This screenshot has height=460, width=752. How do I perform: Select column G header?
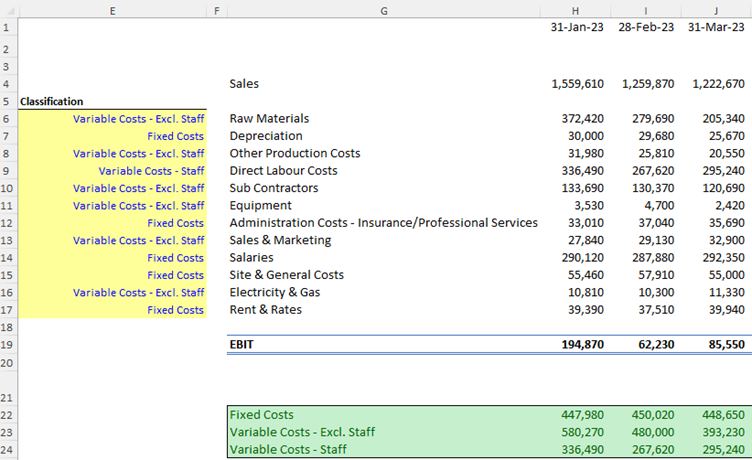(x=385, y=9)
